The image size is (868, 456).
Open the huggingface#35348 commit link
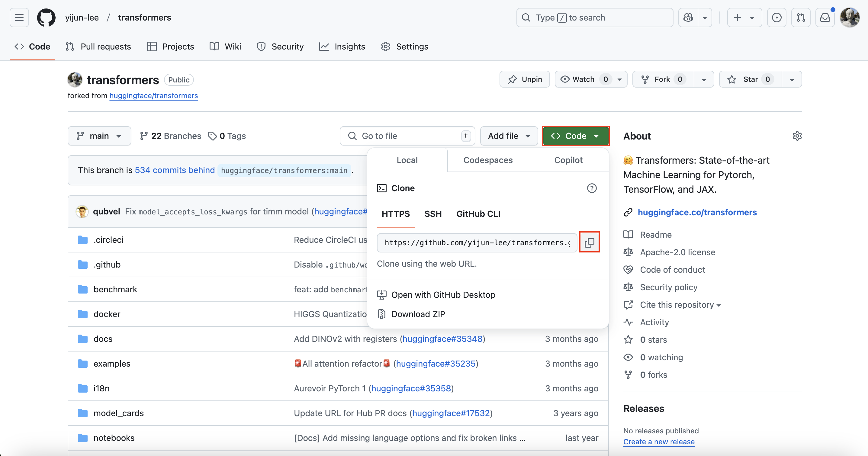[x=442, y=339]
